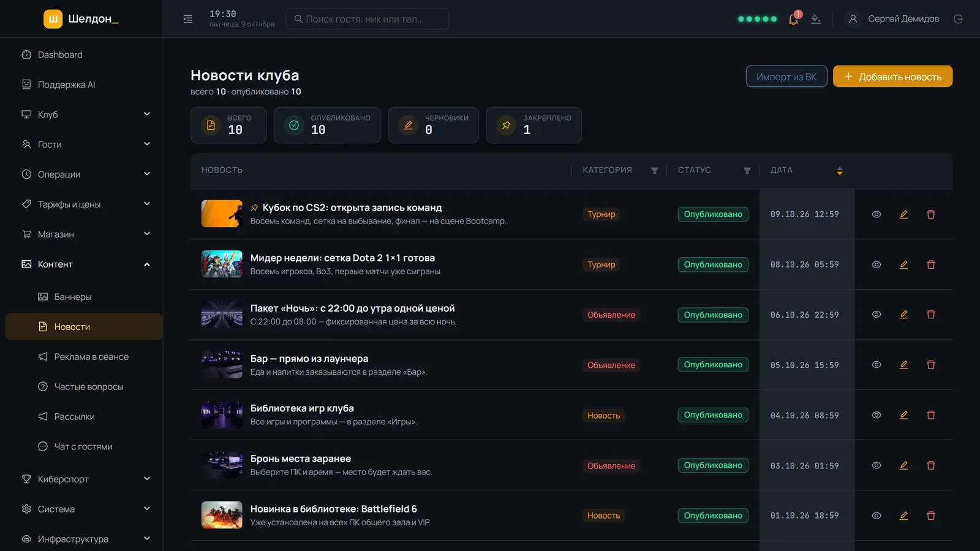This screenshot has width=980, height=551.
Task: Delete the Кубок по CS2 news item
Action: [x=931, y=214]
